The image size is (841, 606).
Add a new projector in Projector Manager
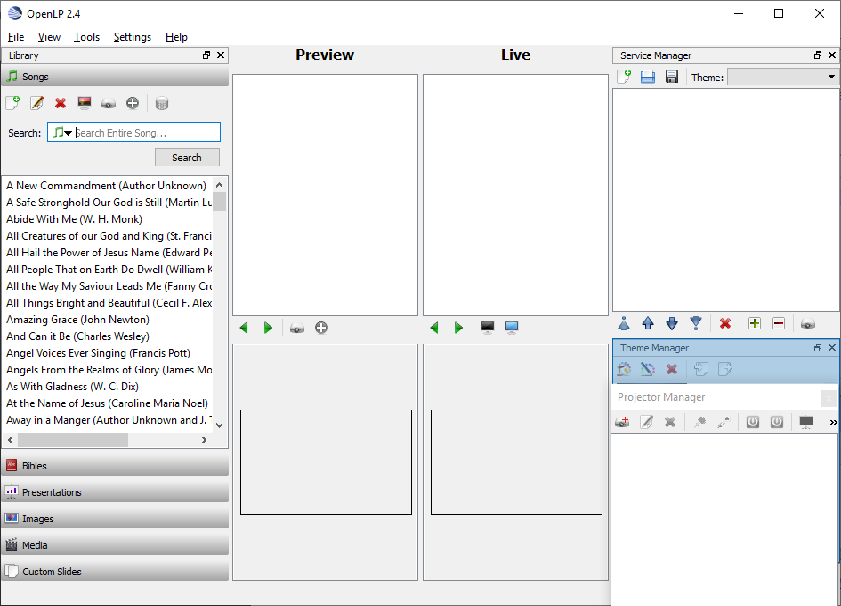point(622,422)
